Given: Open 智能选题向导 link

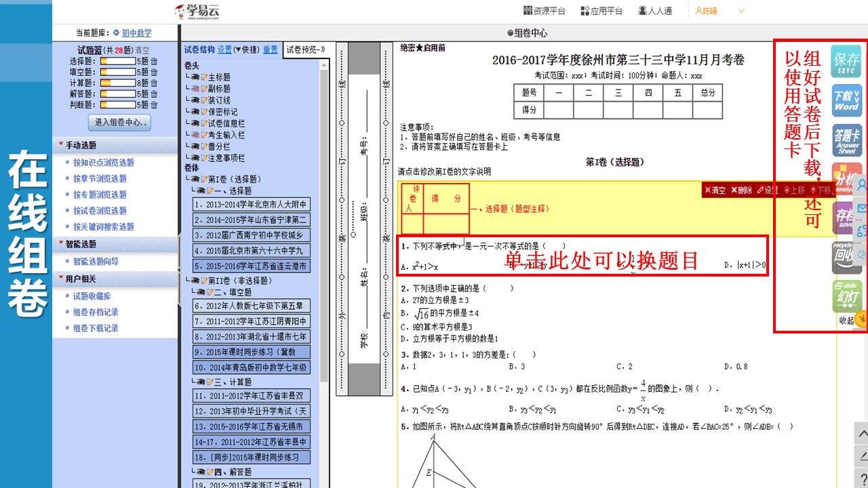Looking at the screenshot, I should [x=96, y=262].
